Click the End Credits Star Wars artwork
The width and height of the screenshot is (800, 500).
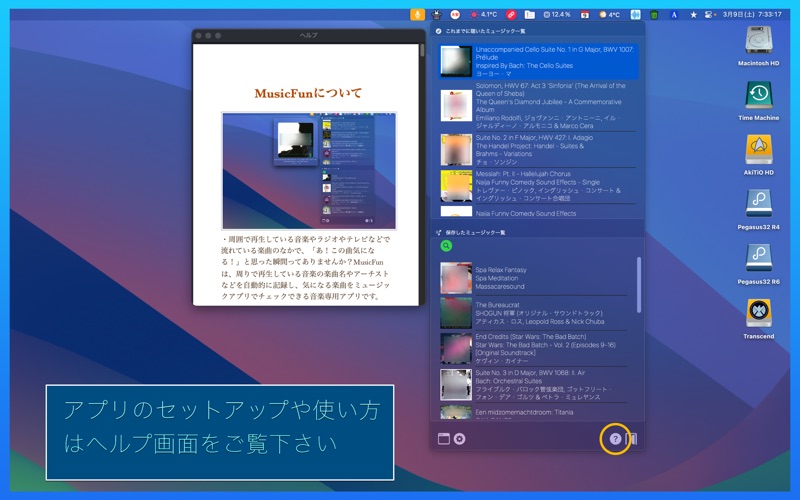[456, 348]
